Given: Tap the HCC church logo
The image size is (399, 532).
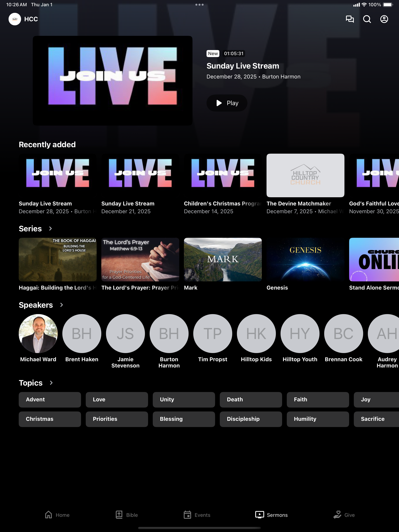Looking at the screenshot, I should tap(15, 19).
